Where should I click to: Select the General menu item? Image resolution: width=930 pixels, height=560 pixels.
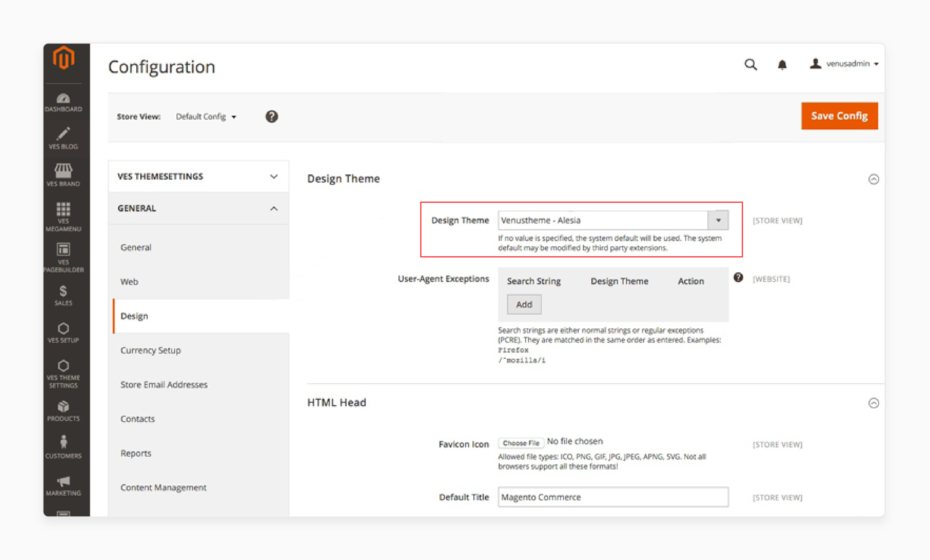(x=136, y=247)
